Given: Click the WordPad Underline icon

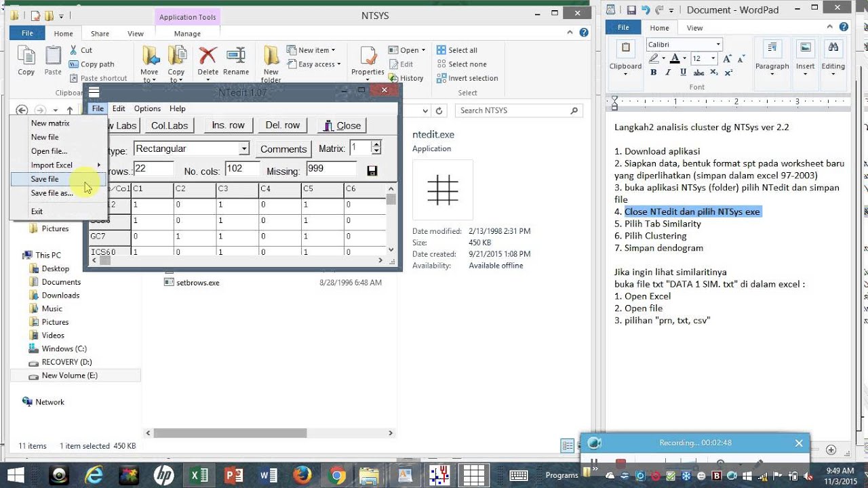Looking at the screenshot, I should [x=683, y=73].
